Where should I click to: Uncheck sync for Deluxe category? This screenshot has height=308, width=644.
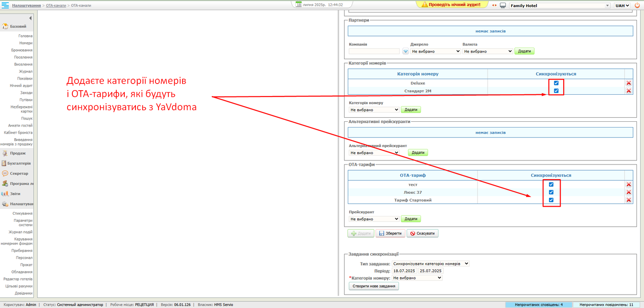[x=556, y=83]
